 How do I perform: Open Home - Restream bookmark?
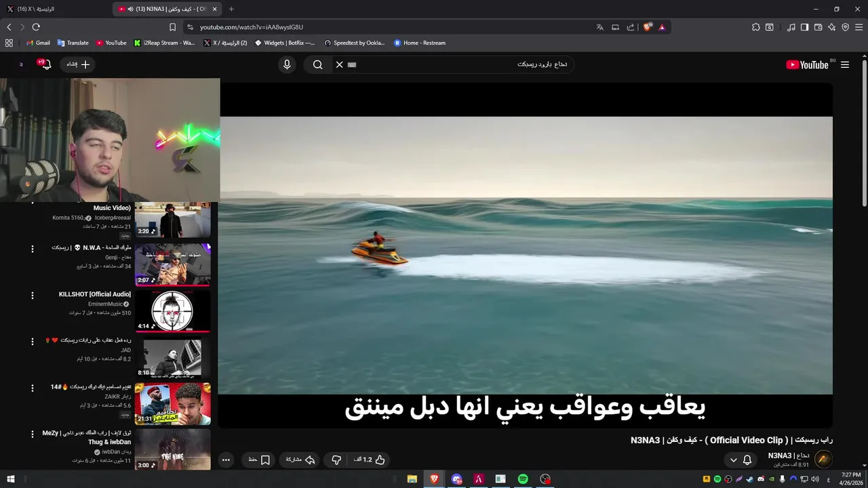(420, 43)
